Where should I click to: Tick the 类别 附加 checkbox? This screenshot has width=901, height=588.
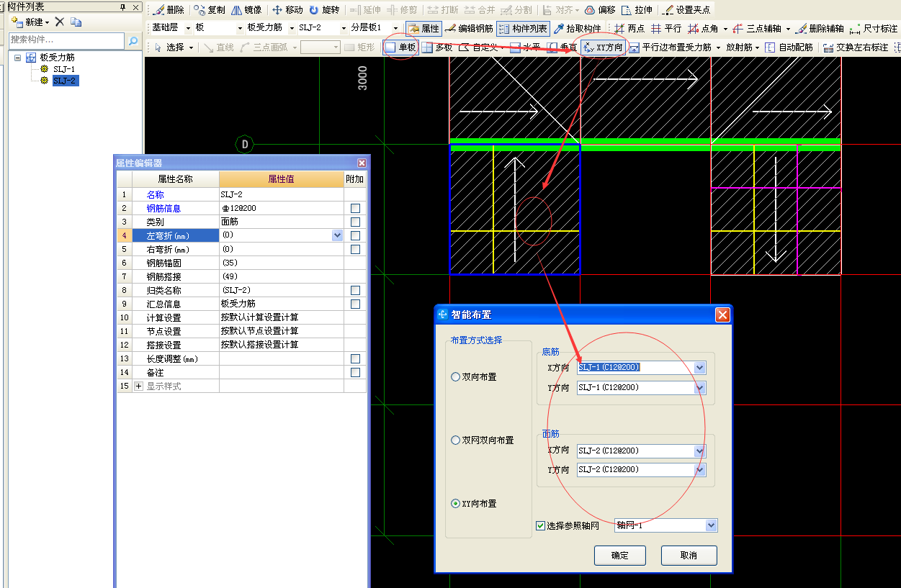tap(355, 222)
